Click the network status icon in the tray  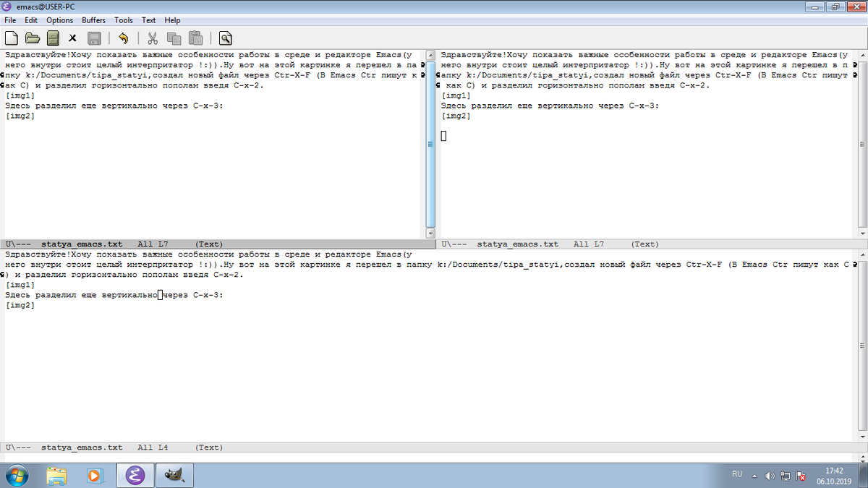point(786,476)
